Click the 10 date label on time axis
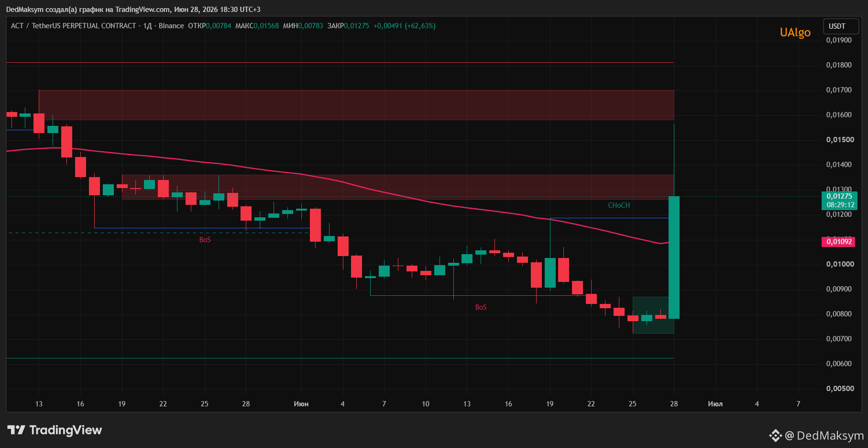 pyautogui.click(x=425, y=404)
